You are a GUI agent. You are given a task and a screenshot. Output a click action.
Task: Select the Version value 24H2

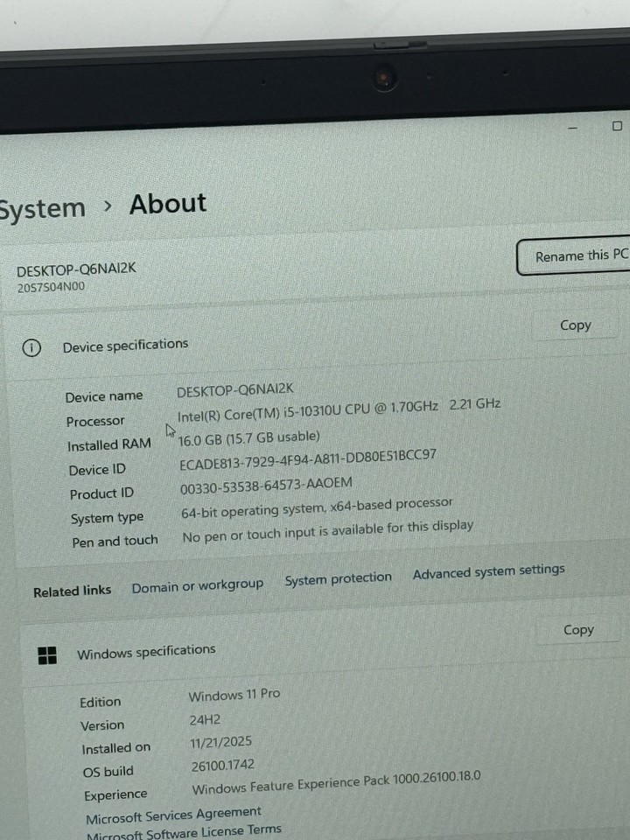[x=205, y=720]
